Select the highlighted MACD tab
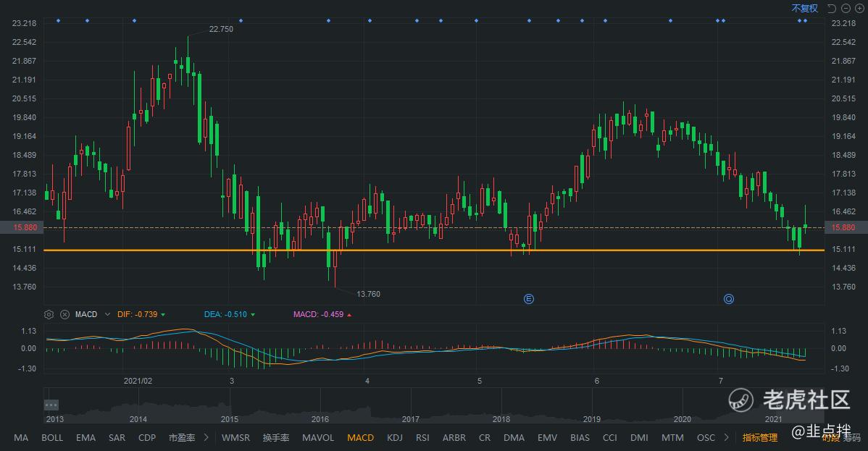The width and height of the screenshot is (868, 451). tap(360, 438)
